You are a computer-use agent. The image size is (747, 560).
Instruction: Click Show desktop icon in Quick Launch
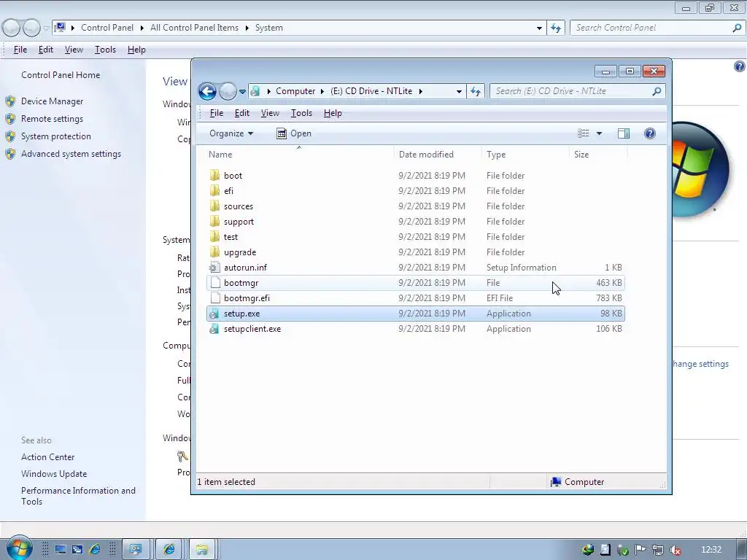click(61, 550)
